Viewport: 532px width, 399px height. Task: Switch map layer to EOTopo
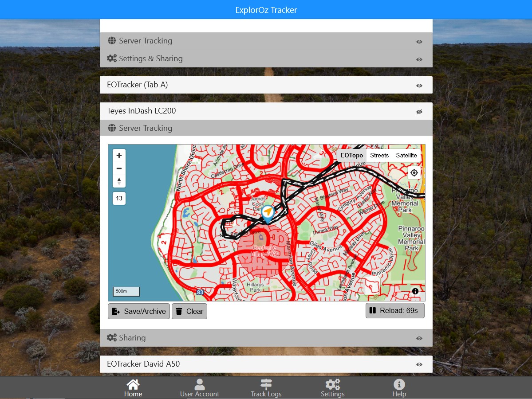coord(351,155)
